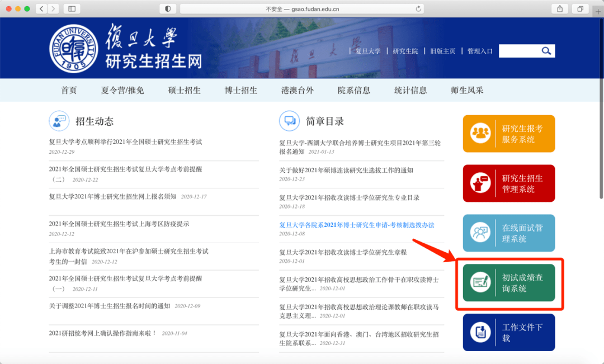Viewport: 604px width, 364px height.
Task: Click the presenter icon on red card
Action: click(480, 183)
